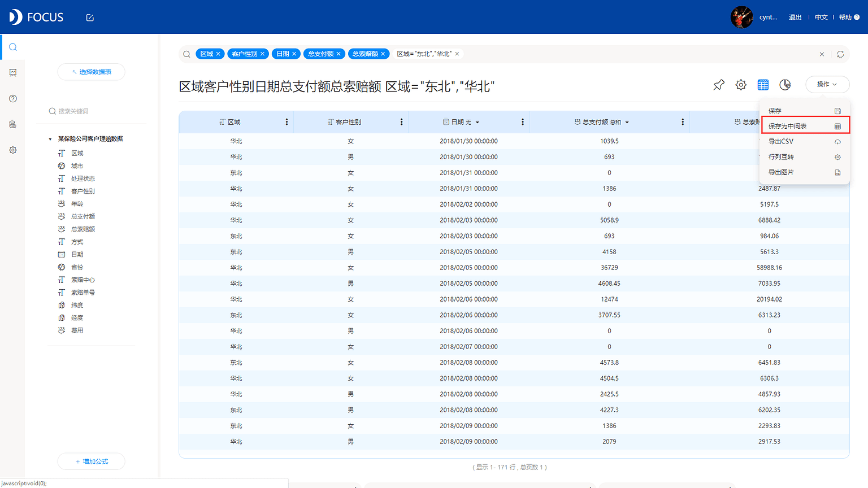Open 客户性别 column header options menu

(401, 122)
